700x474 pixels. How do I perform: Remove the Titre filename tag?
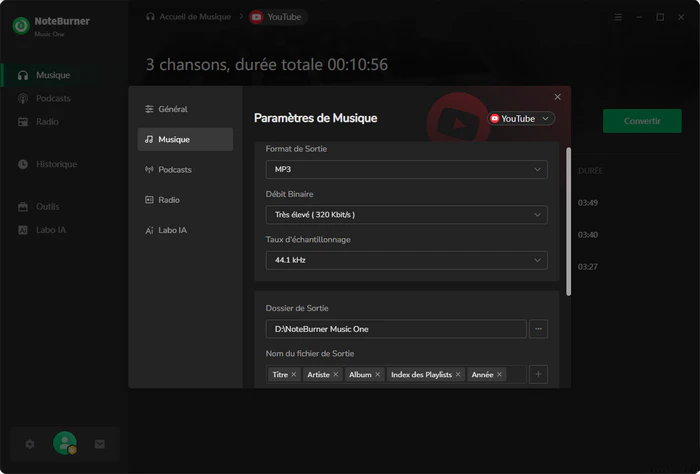294,374
